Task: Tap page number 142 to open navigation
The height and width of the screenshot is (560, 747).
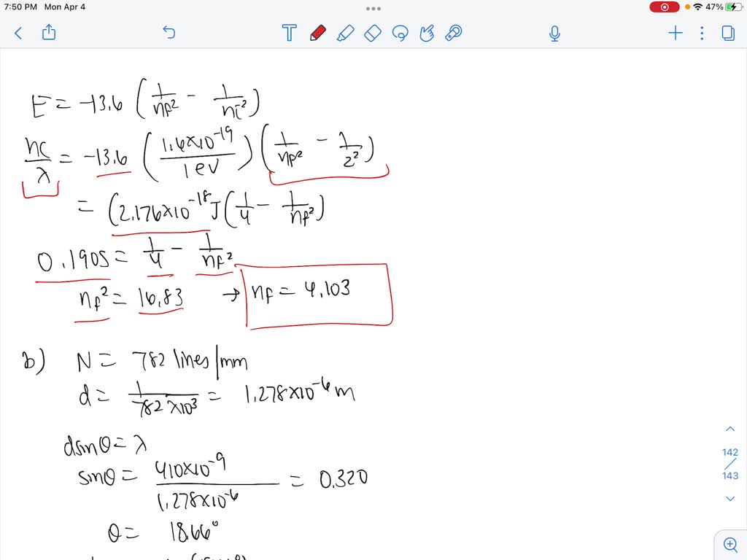Action: point(729,452)
